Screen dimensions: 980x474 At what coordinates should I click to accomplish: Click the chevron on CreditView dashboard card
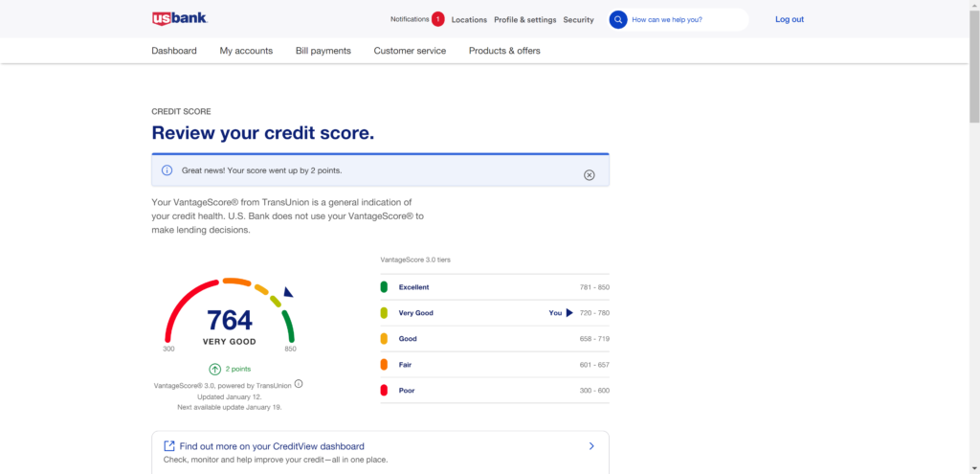[591, 446]
